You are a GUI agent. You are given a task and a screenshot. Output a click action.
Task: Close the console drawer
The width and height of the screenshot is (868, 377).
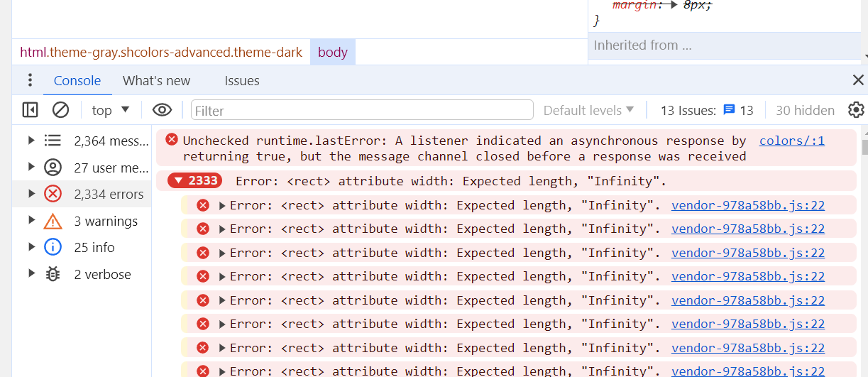tap(858, 80)
